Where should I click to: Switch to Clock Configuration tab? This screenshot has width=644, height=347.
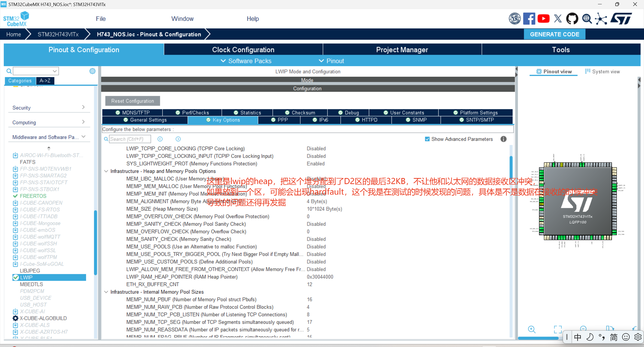[243, 50]
